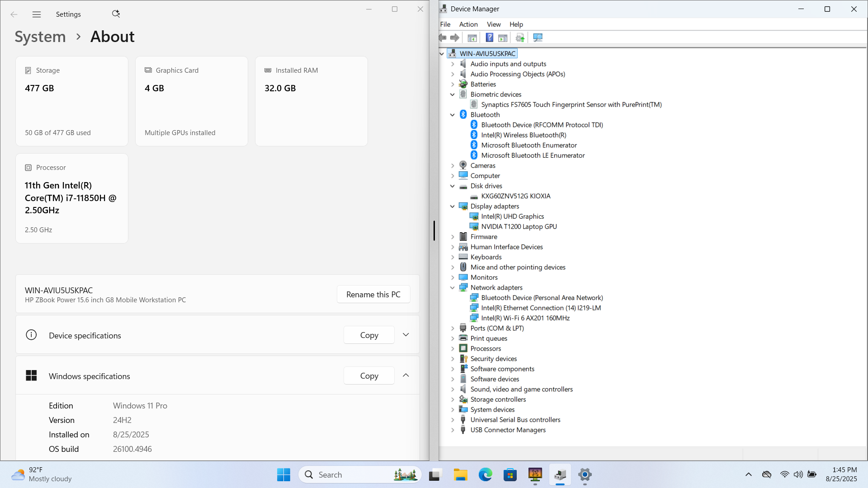Viewport: 868px width, 488px height.
Task: Expand Universal Serial Bus controllers node
Action: 453,420
